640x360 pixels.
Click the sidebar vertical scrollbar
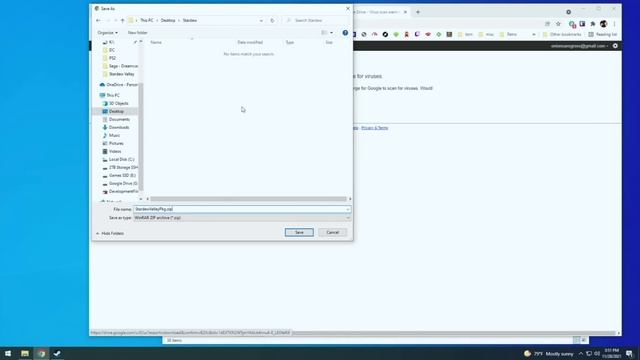tap(141, 137)
